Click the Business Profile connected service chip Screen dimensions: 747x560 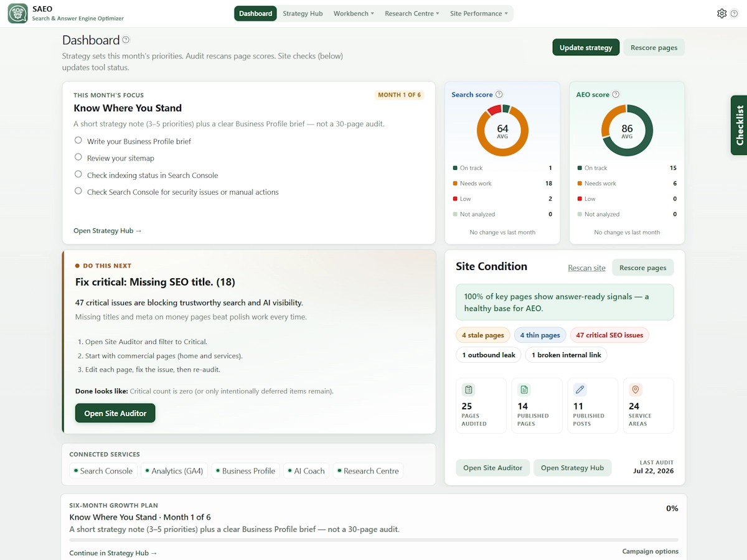245,471
